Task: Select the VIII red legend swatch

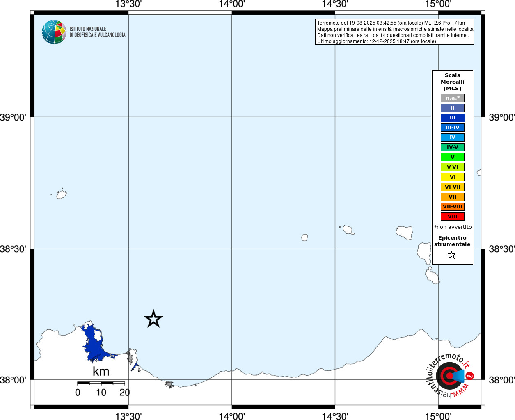Action: click(x=453, y=217)
